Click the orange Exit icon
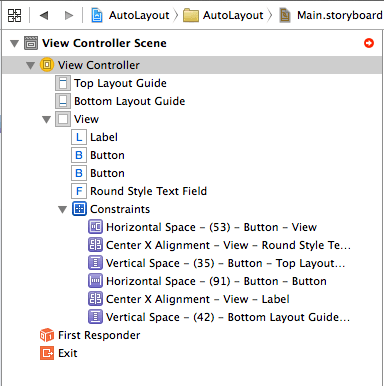The width and height of the screenshot is (384, 386). [x=47, y=353]
